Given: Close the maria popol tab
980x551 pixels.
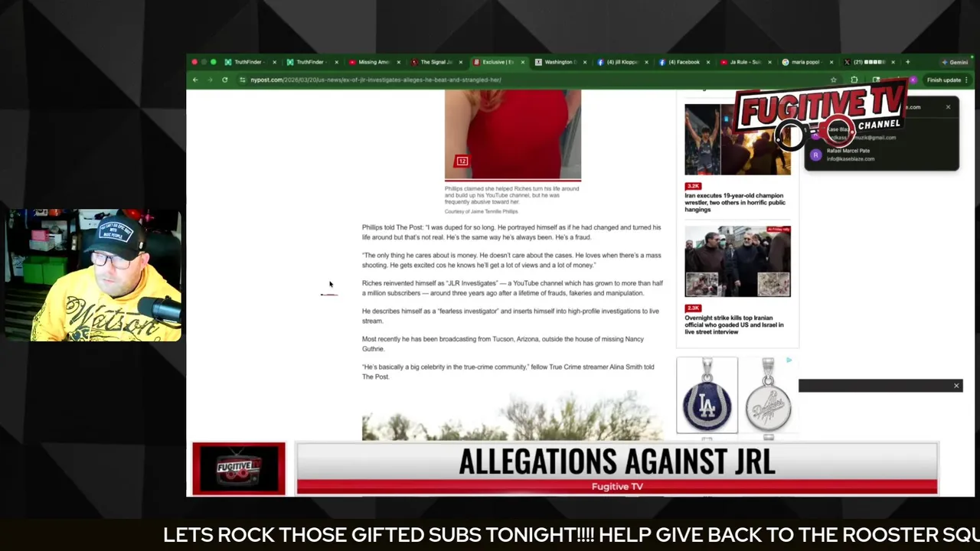Looking at the screenshot, I should (x=831, y=62).
